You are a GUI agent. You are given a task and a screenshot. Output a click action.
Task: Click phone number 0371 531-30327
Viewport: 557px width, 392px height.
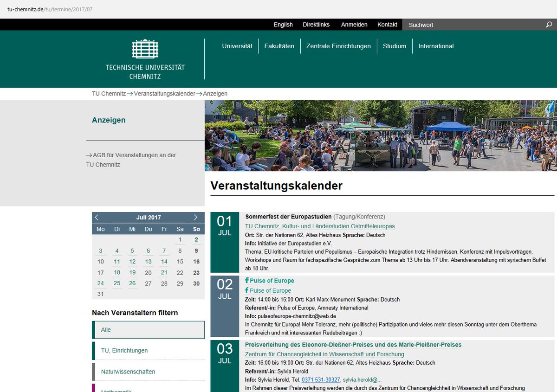[321, 379]
